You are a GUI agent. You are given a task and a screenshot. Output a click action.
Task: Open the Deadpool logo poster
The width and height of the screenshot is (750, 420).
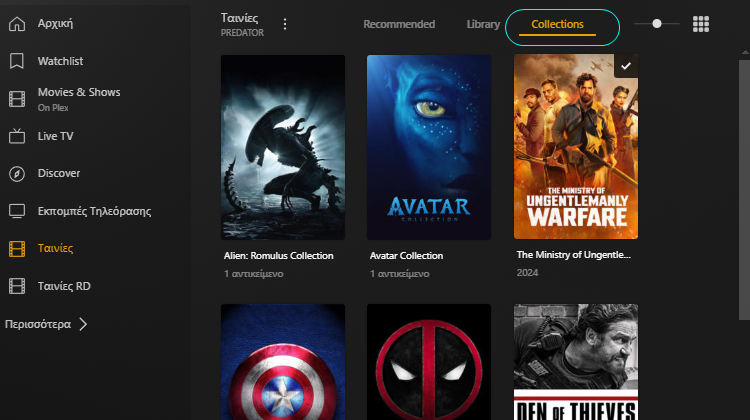click(x=429, y=362)
